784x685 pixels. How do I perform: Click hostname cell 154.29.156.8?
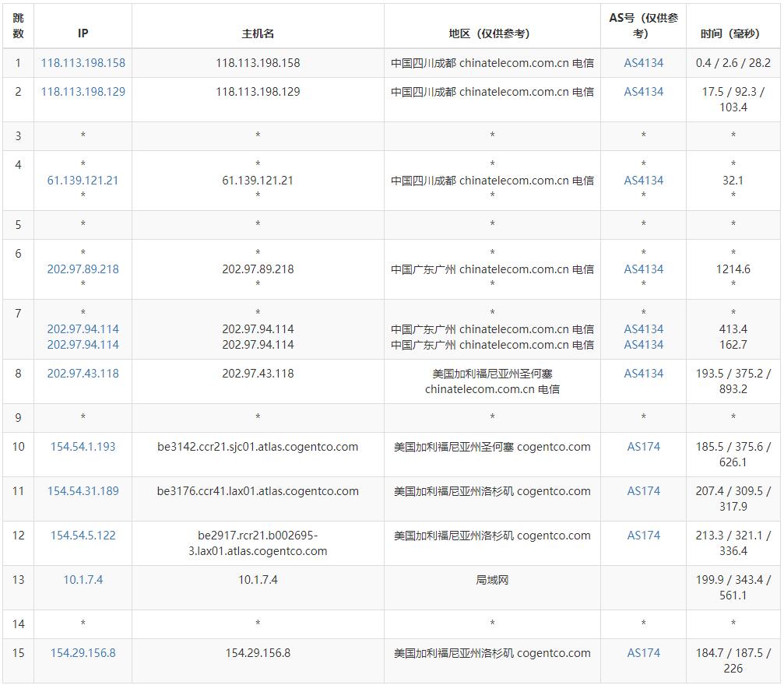point(258,661)
